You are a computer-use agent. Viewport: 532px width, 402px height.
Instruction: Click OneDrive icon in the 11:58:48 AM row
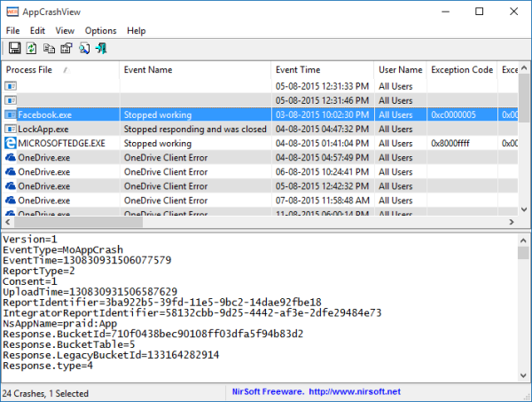coord(11,201)
